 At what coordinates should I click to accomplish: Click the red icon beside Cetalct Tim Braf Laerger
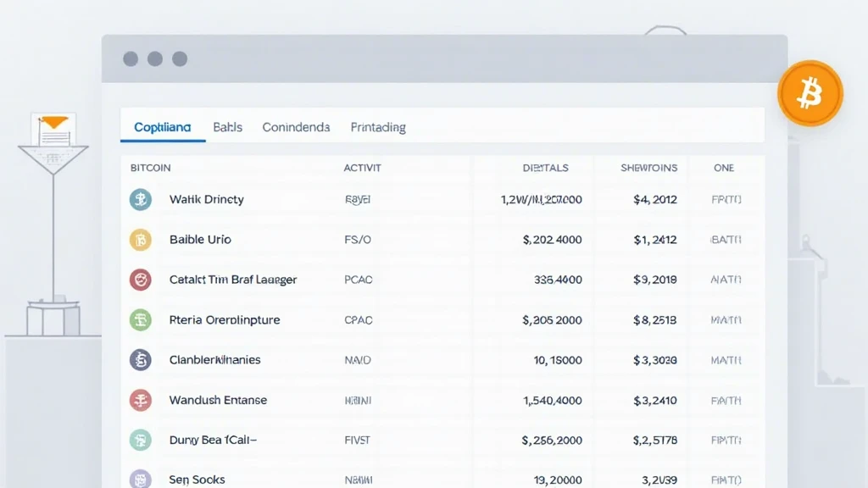click(141, 280)
